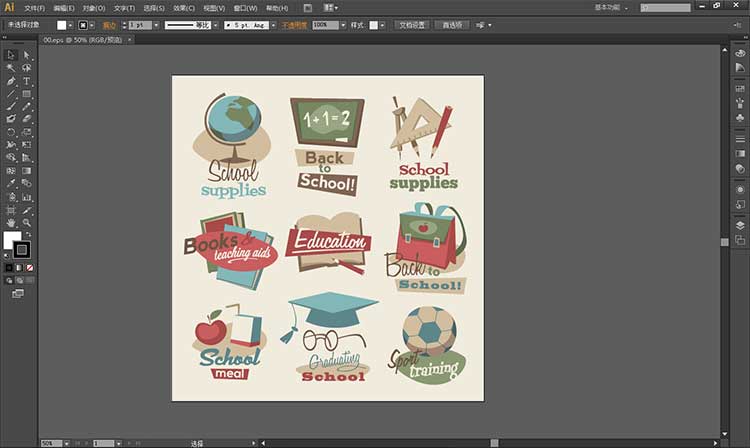Select the Perspective Grid tool

[26, 158]
